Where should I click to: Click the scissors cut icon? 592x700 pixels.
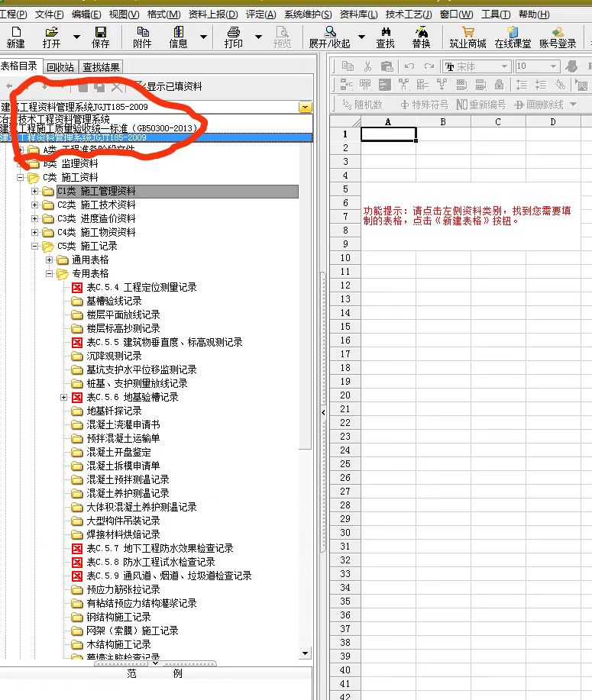(x=367, y=66)
